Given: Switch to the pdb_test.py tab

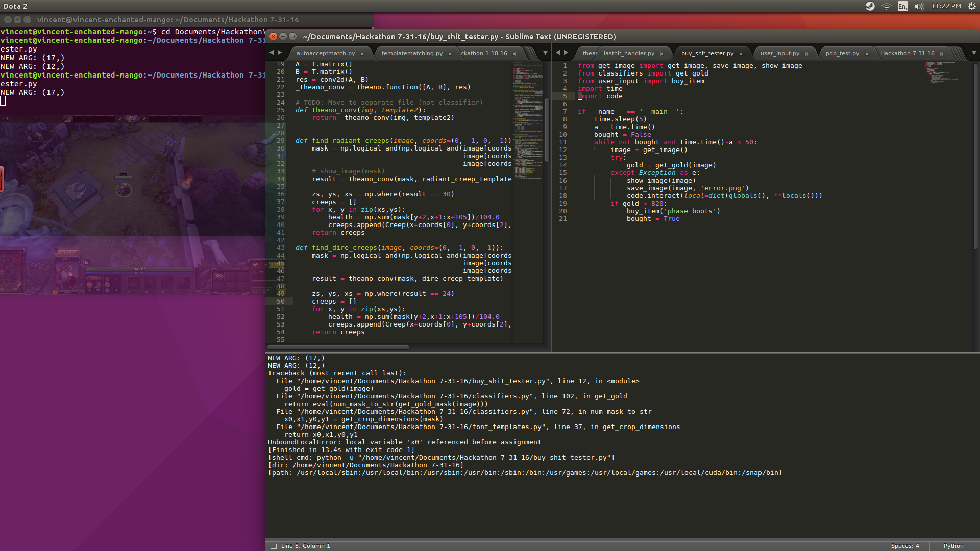Looking at the screenshot, I should tap(842, 53).
